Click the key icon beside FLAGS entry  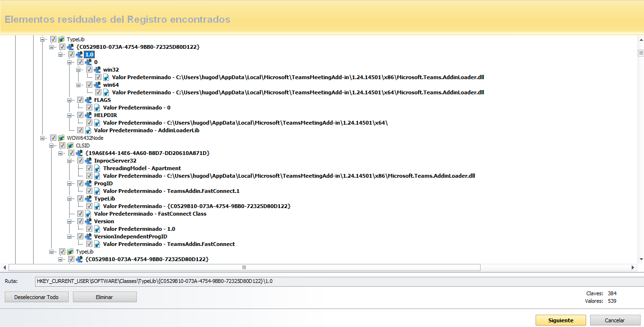coord(88,100)
